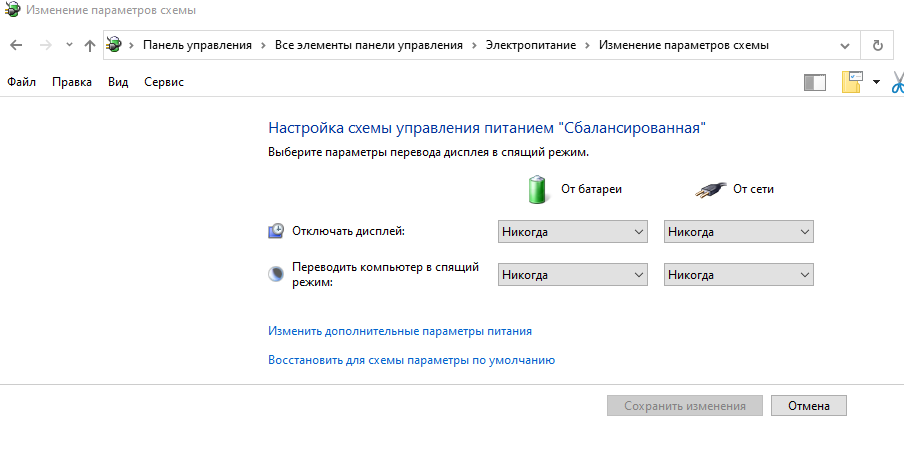Click 'Электропитание' breadcrumb
Screen dimensions: 904x459
tap(530, 45)
